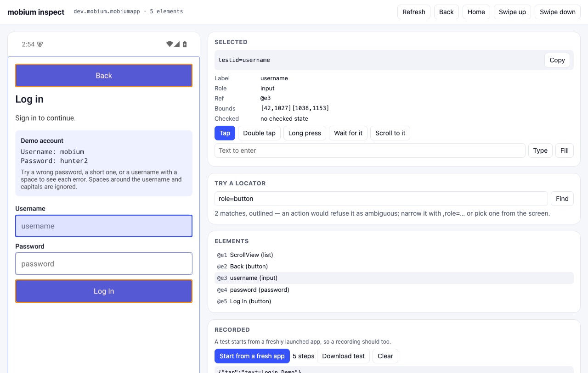Click the mobium inspect title
This screenshot has height=373, width=588.
point(36,12)
